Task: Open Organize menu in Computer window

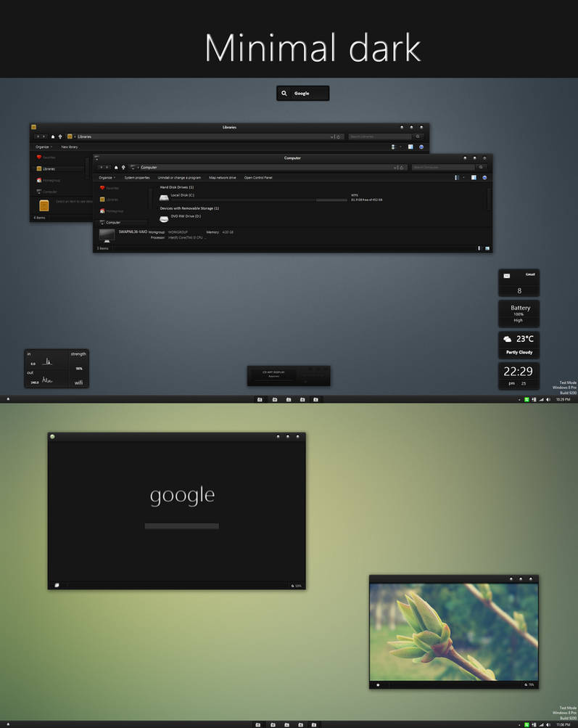Action: point(107,177)
